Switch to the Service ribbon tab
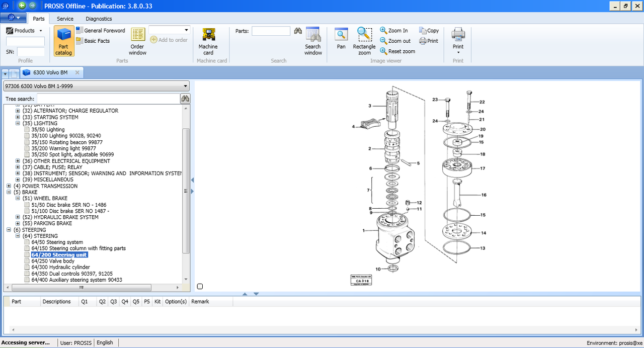This screenshot has width=644, height=348. (x=65, y=19)
